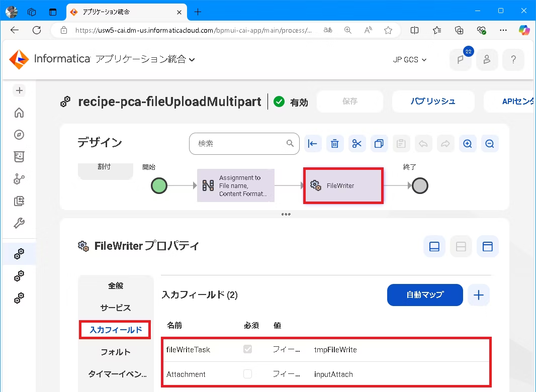Select split properties panel layout icon
Viewport: 536px width, 392px height.
click(461, 246)
